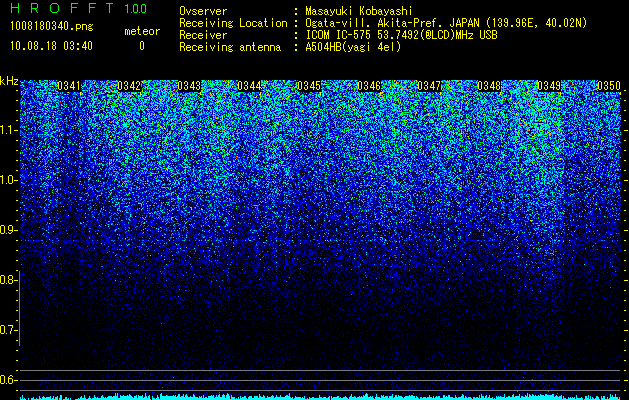The width and height of the screenshot is (629, 400).
Task: Click the filename 1008180340.png
Action: pyautogui.click(x=51, y=27)
